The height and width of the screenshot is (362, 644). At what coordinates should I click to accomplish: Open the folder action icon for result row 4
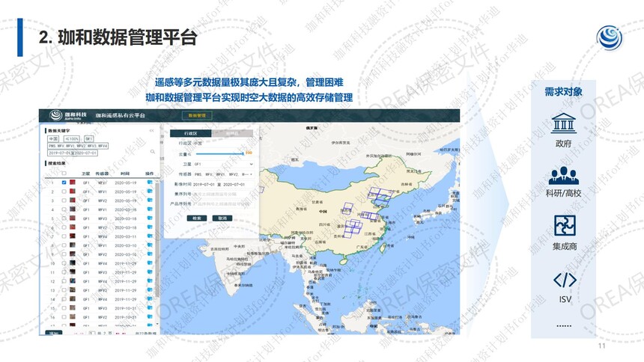[150, 209]
